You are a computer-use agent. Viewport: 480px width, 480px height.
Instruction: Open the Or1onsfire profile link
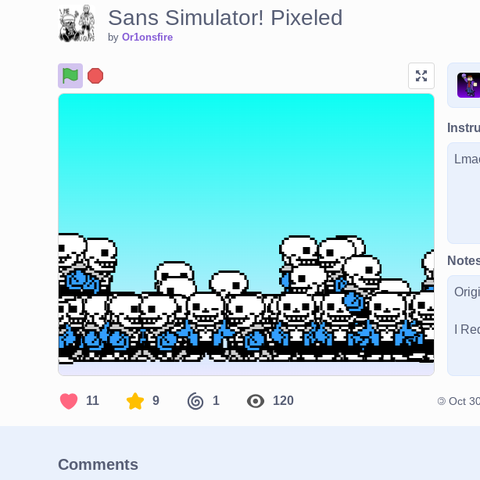[147, 37]
